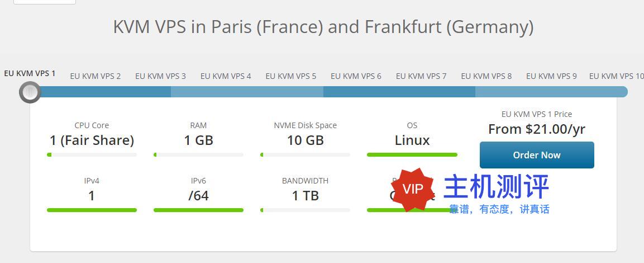Screen dimensions: 644x263
Task: Click the BANDWIDTH 1 TB progress bar
Action: pos(305,210)
